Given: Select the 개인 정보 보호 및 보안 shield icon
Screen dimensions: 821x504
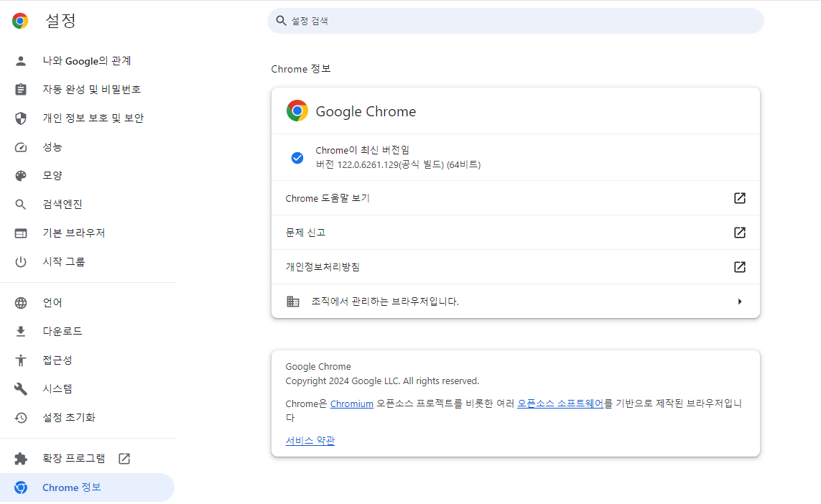Looking at the screenshot, I should [22, 118].
